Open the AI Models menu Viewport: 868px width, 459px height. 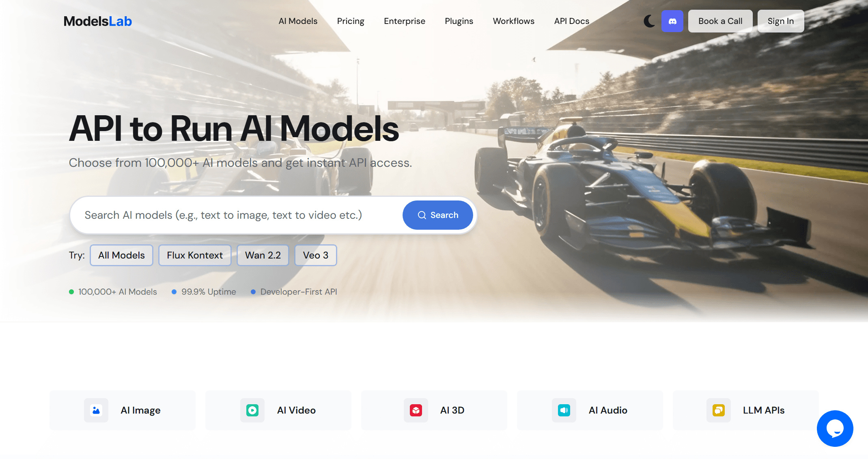298,21
